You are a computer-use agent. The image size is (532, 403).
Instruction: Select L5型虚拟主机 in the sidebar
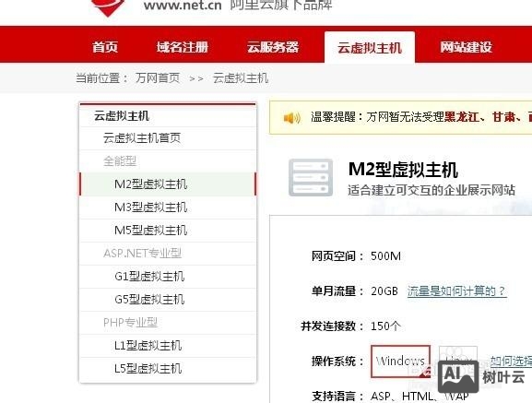168,369
